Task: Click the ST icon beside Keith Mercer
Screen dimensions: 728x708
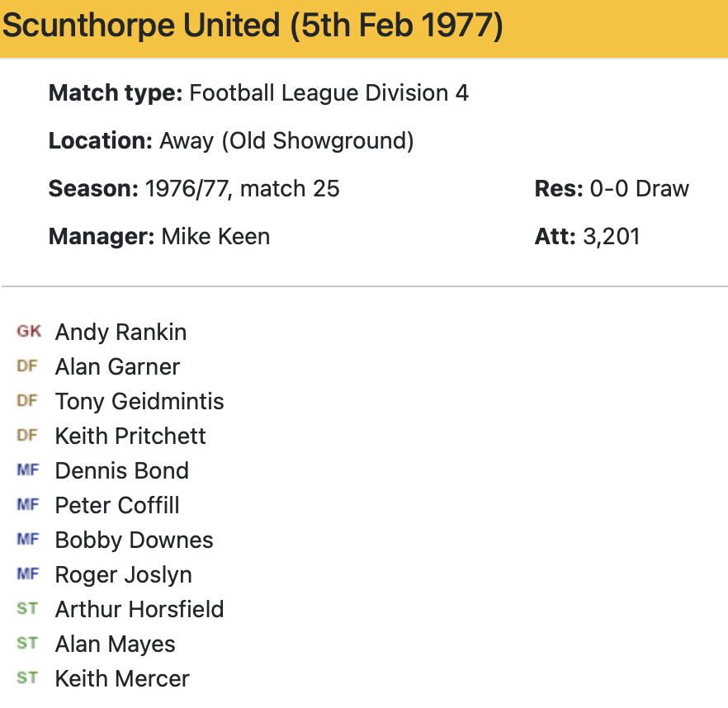Action: click(x=27, y=678)
